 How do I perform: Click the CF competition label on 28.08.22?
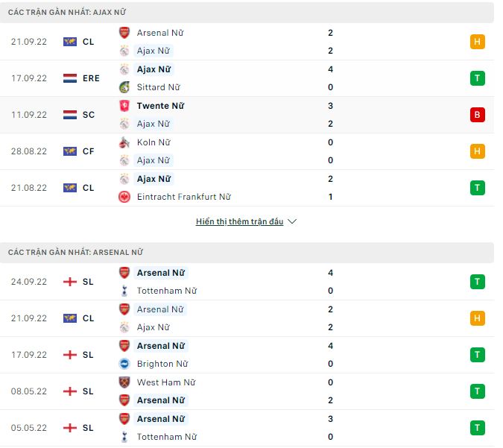pyautogui.click(x=88, y=151)
